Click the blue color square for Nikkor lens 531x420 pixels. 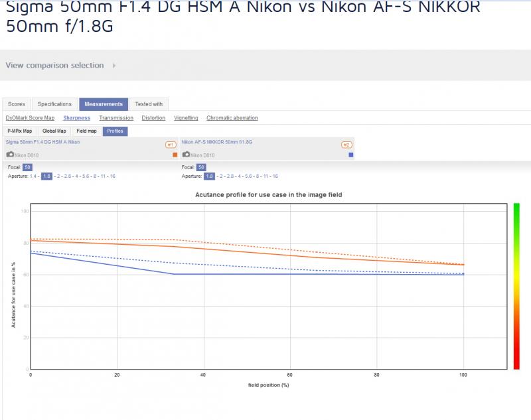tap(351, 155)
